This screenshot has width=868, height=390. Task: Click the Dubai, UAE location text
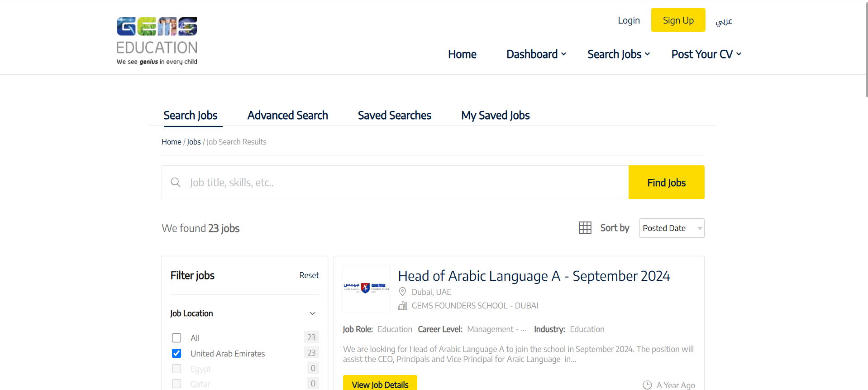(x=431, y=292)
